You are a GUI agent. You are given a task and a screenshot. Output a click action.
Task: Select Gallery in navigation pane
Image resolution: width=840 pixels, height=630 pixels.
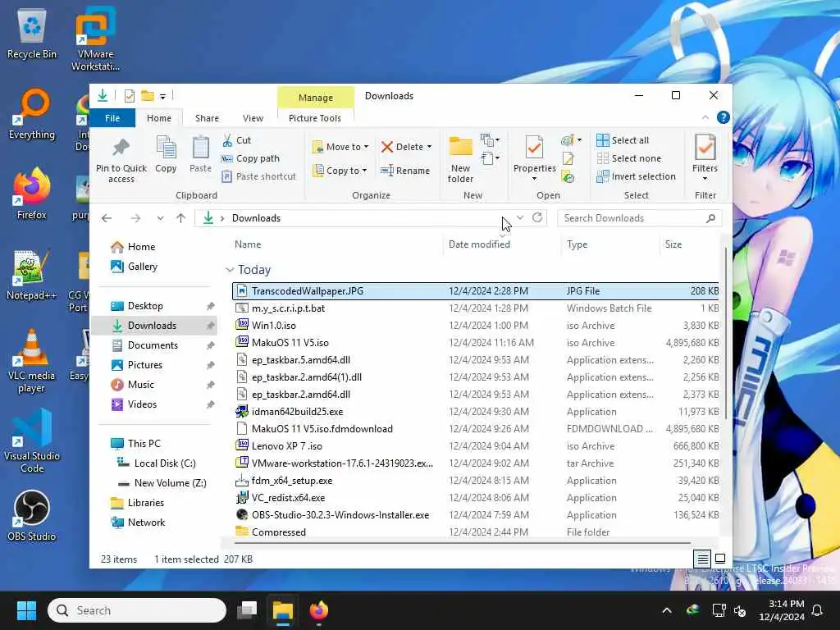135,267
